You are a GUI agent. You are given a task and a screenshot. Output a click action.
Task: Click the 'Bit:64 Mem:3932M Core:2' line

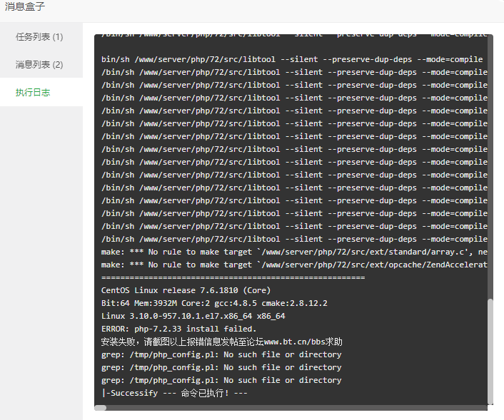pyautogui.click(x=214, y=303)
